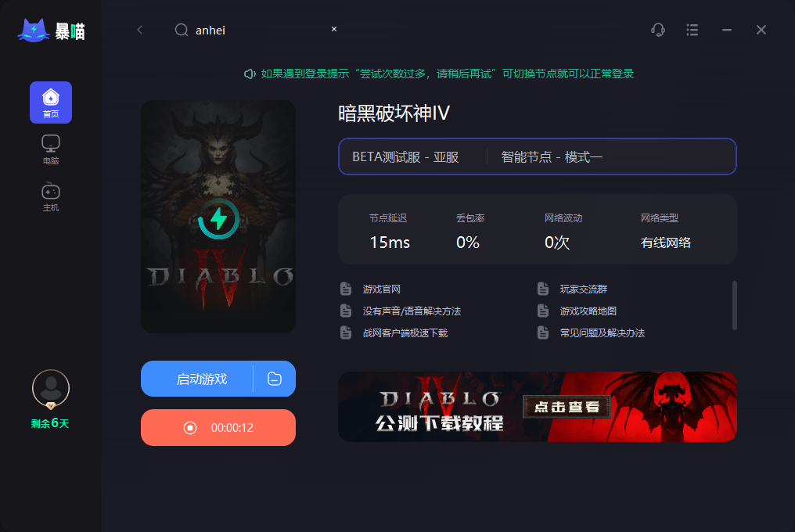Click document icon beside 游戏官网

click(346, 289)
